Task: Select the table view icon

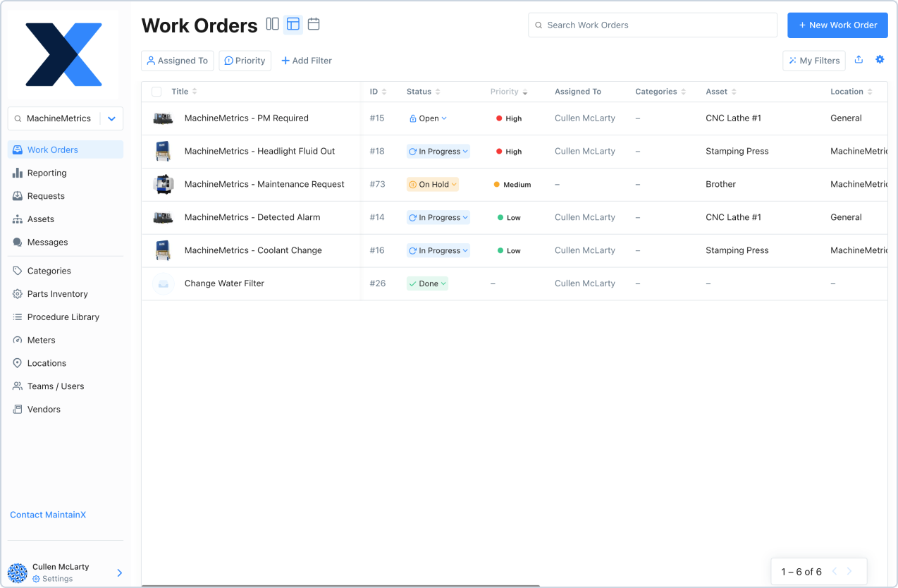Action: tap(293, 25)
